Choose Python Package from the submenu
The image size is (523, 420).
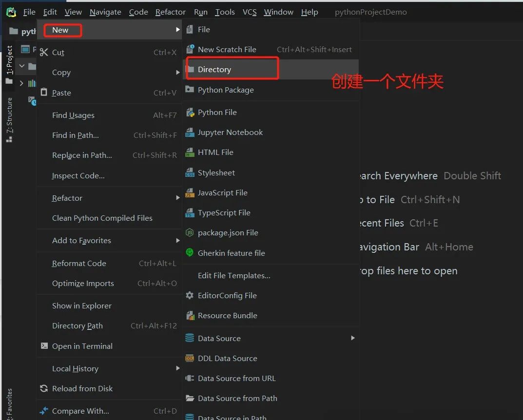point(226,90)
